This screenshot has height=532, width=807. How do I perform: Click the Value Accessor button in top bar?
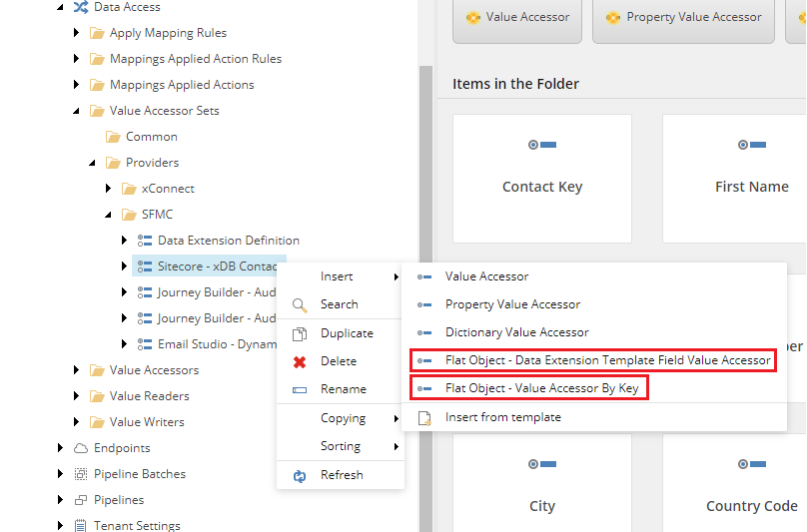(x=517, y=20)
